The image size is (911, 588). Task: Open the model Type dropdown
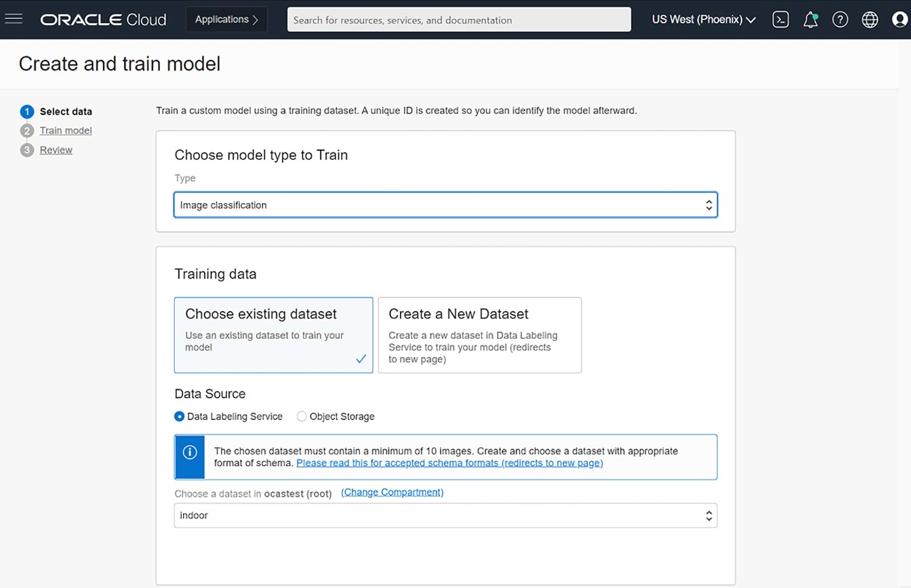[445, 205]
